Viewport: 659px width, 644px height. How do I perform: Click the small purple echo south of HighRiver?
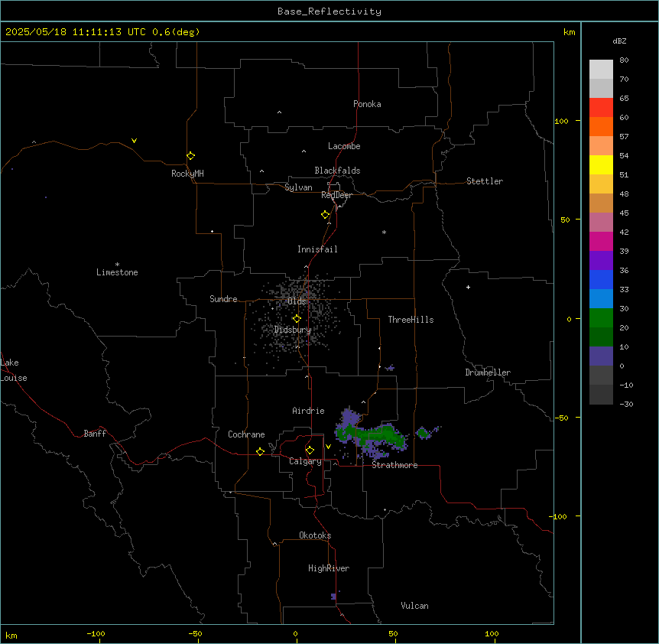click(x=334, y=596)
